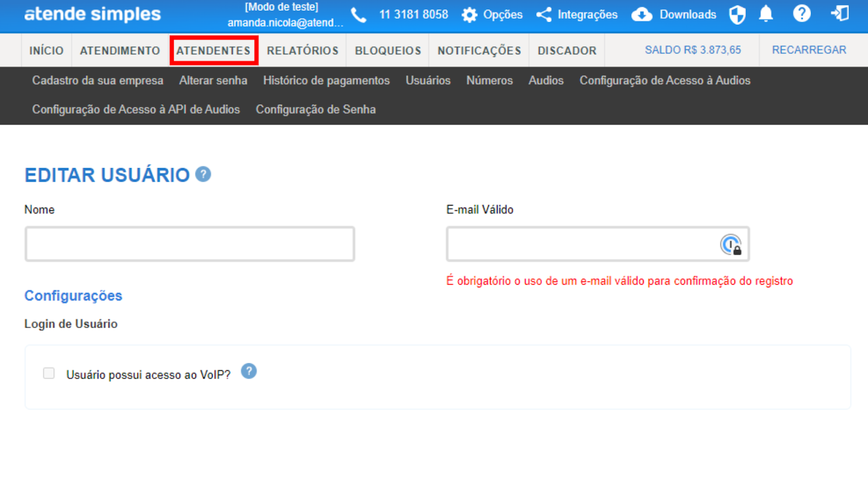868x488 pixels.
Task: Open the Atendentes tab
Action: (x=213, y=50)
